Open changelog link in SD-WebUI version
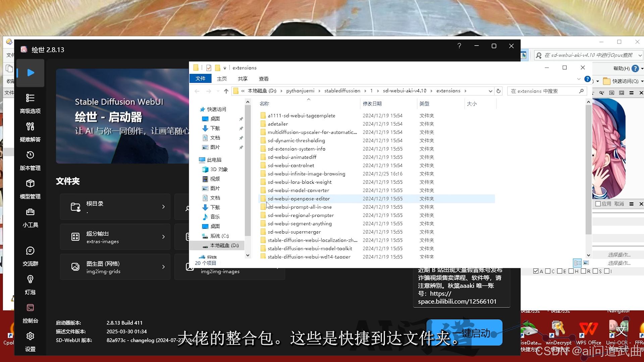 click(x=142, y=340)
